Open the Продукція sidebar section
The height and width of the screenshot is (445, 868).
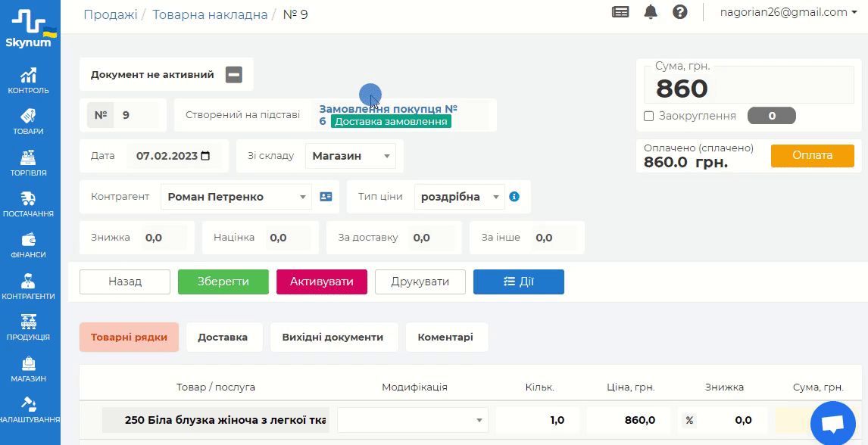(x=30, y=328)
